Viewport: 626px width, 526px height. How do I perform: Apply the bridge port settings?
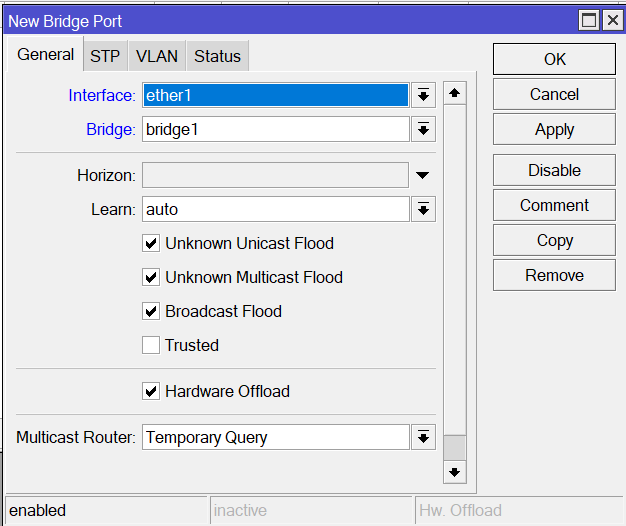[x=554, y=129]
